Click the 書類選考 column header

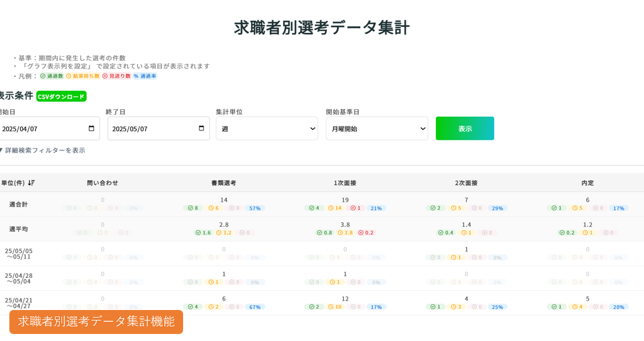[223, 183]
